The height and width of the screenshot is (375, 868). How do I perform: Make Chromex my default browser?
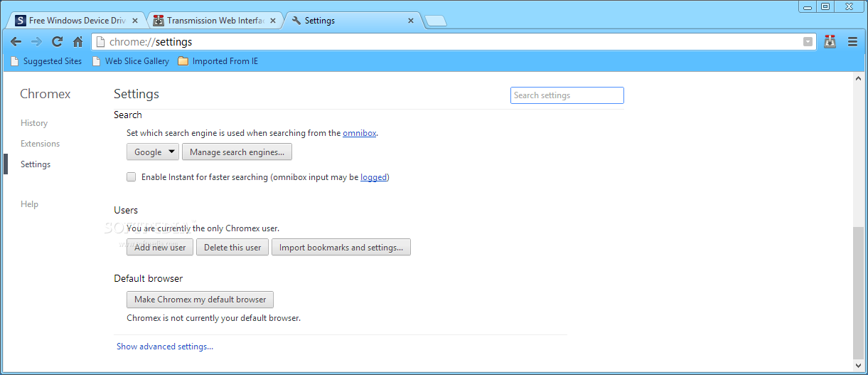(x=200, y=300)
